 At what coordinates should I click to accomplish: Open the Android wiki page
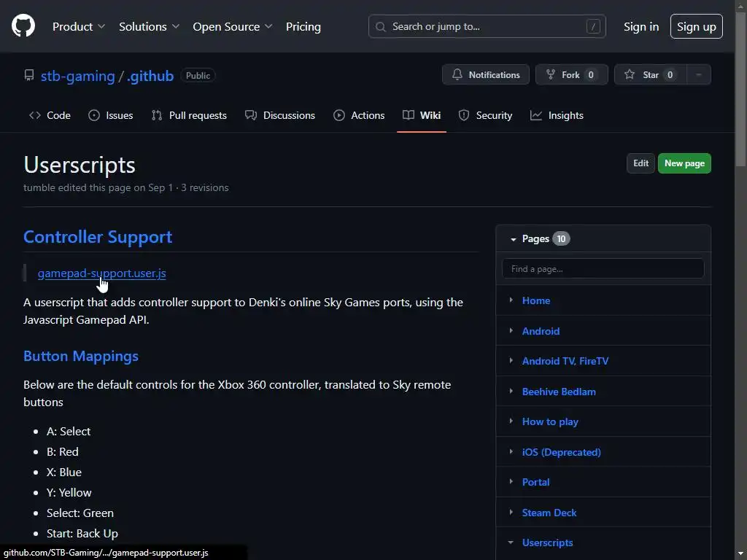pos(541,331)
